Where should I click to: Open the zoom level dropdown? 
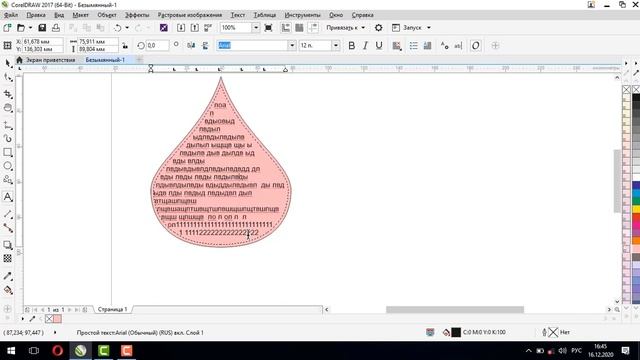(x=256, y=28)
